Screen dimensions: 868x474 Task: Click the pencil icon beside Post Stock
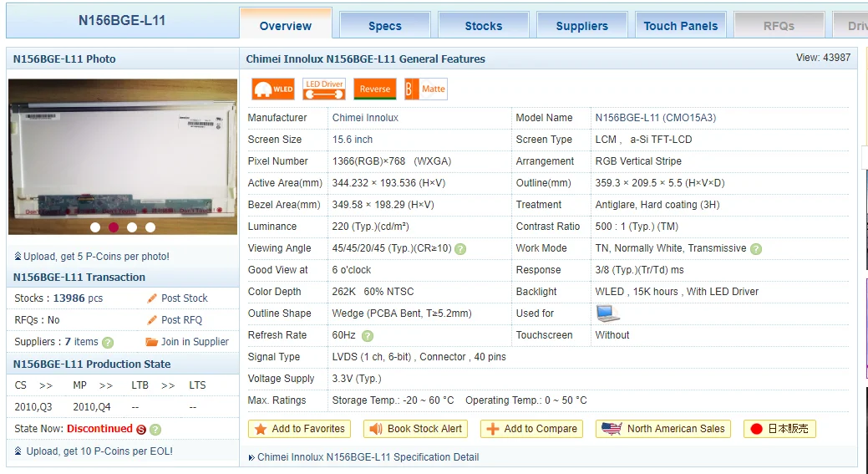pyautogui.click(x=152, y=298)
